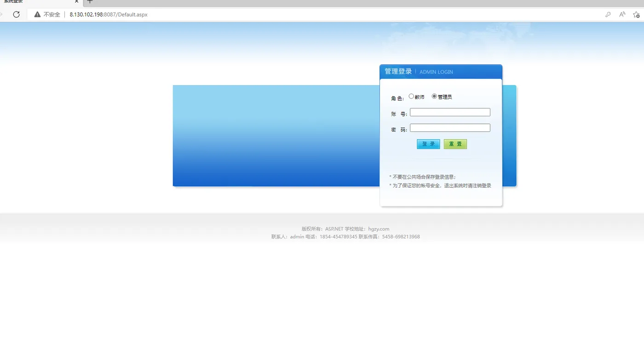Focus the 密码 password input field
This screenshot has width=644, height=355.
450,128
